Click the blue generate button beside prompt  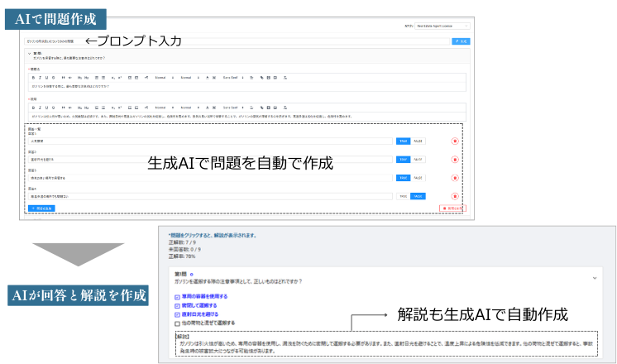[x=461, y=41]
